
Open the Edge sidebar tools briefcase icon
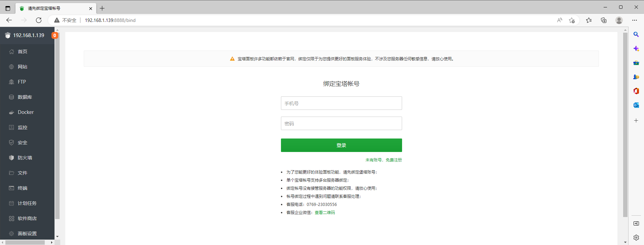point(636,63)
